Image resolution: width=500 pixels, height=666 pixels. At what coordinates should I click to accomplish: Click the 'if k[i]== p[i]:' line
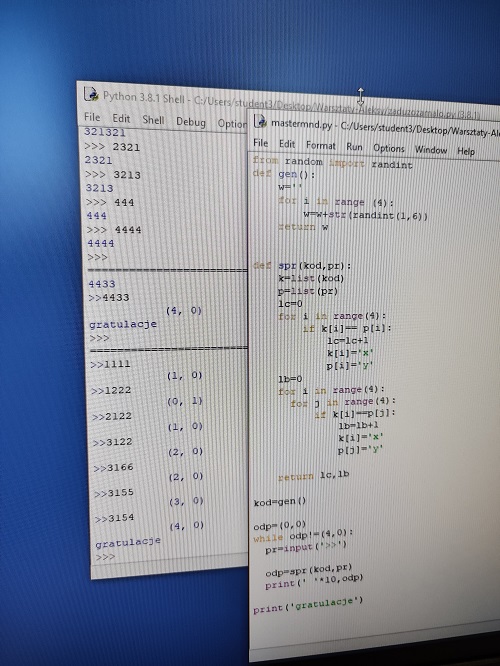click(347, 328)
